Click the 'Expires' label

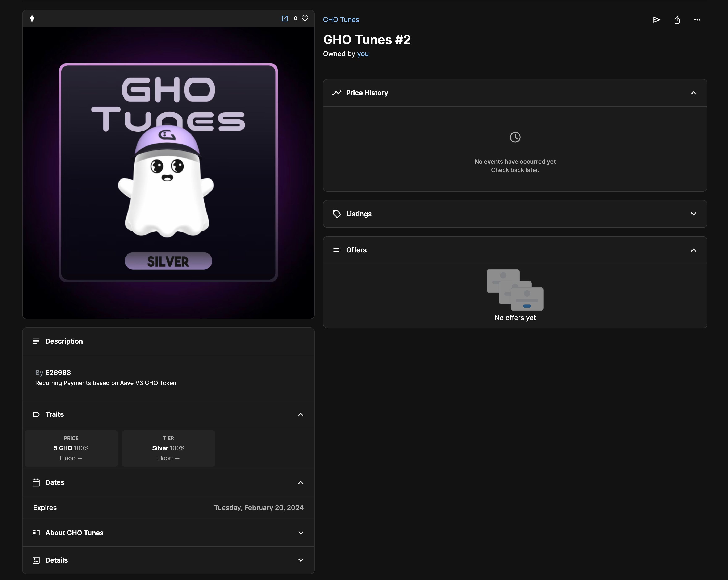click(x=45, y=508)
